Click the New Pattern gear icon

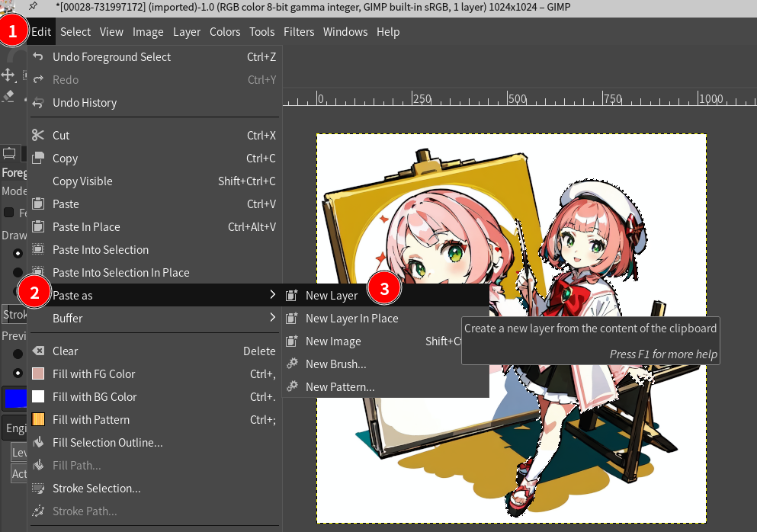tap(292, 386)
